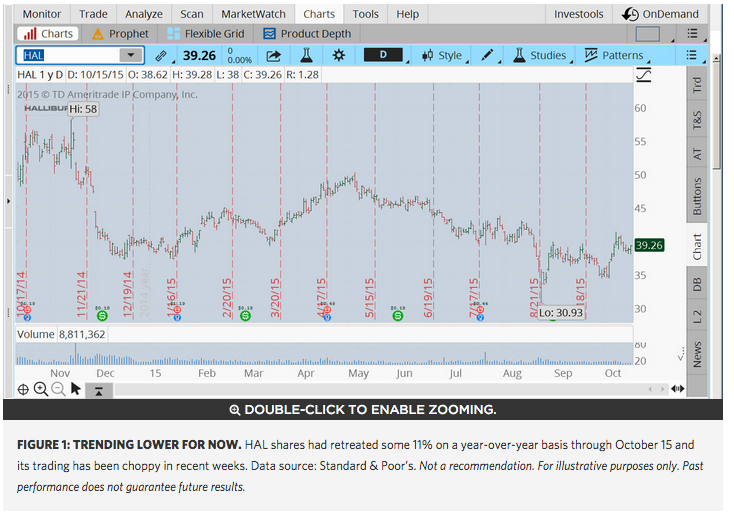
Task: Click the Investools button
Action: tap(579, 14)
